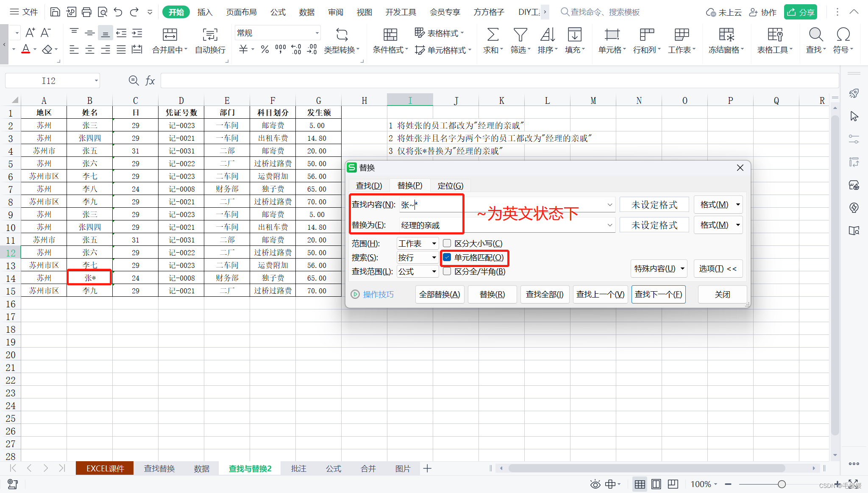The height and width of the screenshot is (493, 868).
Task: Click the zoom slider handle in the status bar
Action: 782,484
